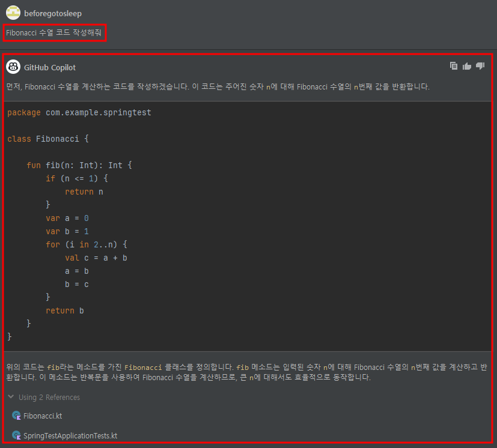
Task: Click the 'val c = a + b' line
Action: 96,258
